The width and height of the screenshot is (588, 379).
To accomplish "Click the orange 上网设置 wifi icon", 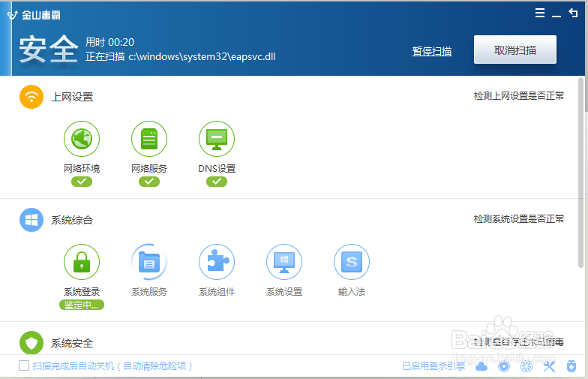I will [31, 97].
